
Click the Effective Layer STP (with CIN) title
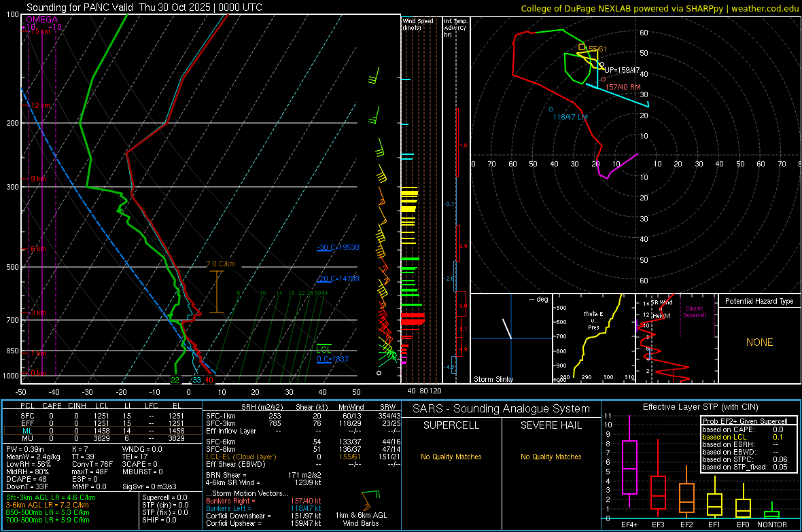[700, 407]
